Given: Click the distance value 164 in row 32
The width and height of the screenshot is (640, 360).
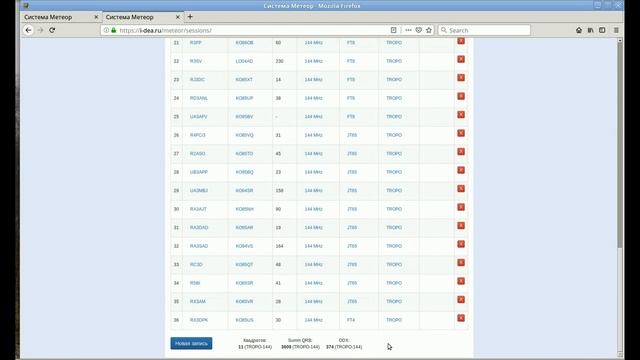Looking at the screenshot, I should point(279,246).
